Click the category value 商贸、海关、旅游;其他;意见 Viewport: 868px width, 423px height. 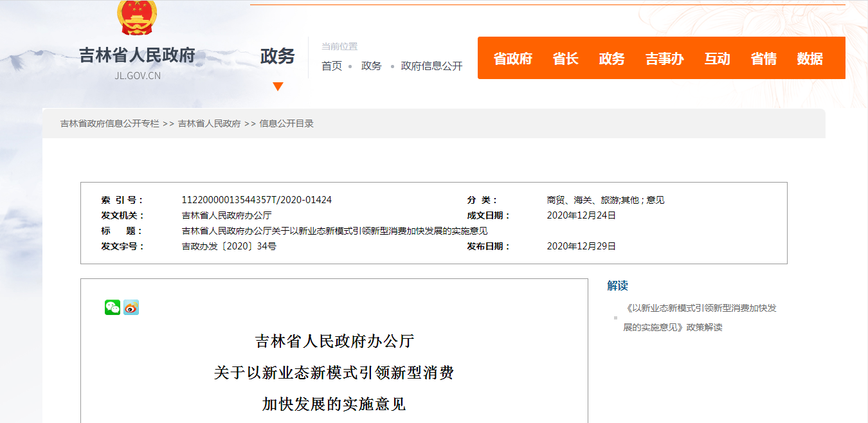606,200
